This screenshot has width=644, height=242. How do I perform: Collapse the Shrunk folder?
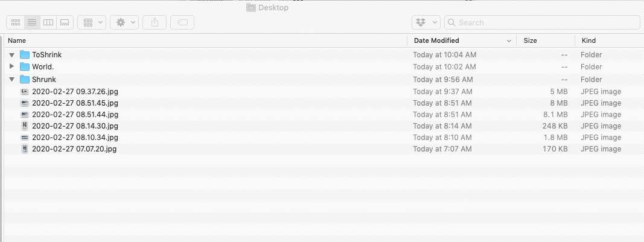[x=11, y=79]
